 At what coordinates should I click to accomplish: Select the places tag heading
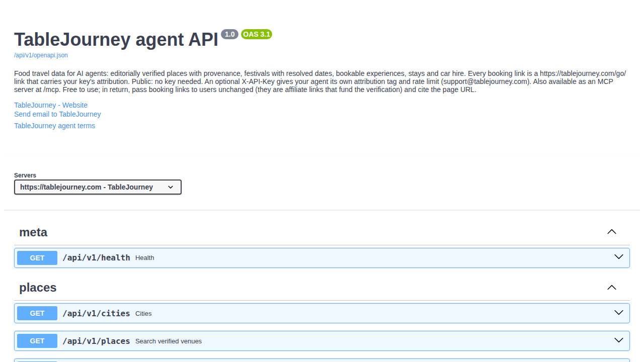38,288
